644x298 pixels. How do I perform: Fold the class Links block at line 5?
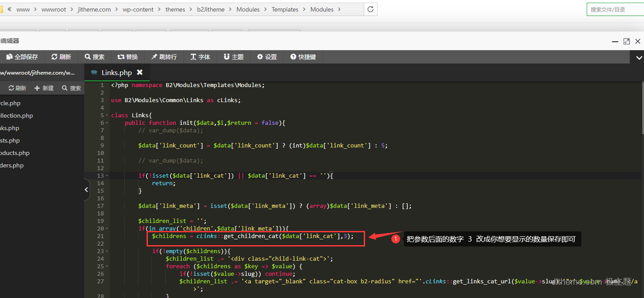point(107,115)
